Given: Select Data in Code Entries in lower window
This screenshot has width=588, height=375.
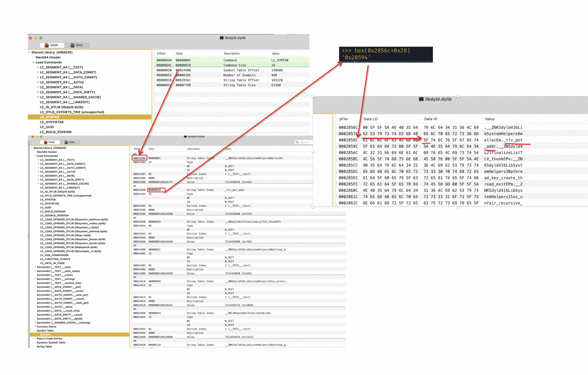Looking at the screenshot, I should pos(49,339).
